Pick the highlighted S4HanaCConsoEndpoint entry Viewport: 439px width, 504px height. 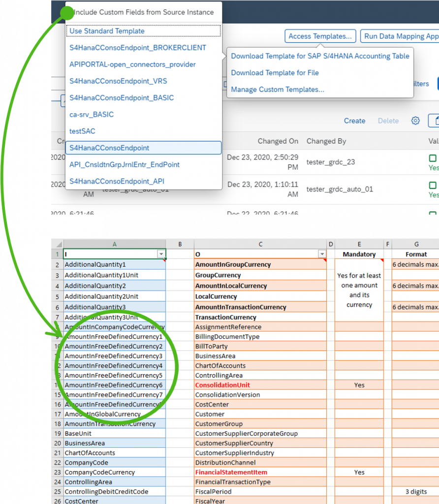(x=143, y=148)
